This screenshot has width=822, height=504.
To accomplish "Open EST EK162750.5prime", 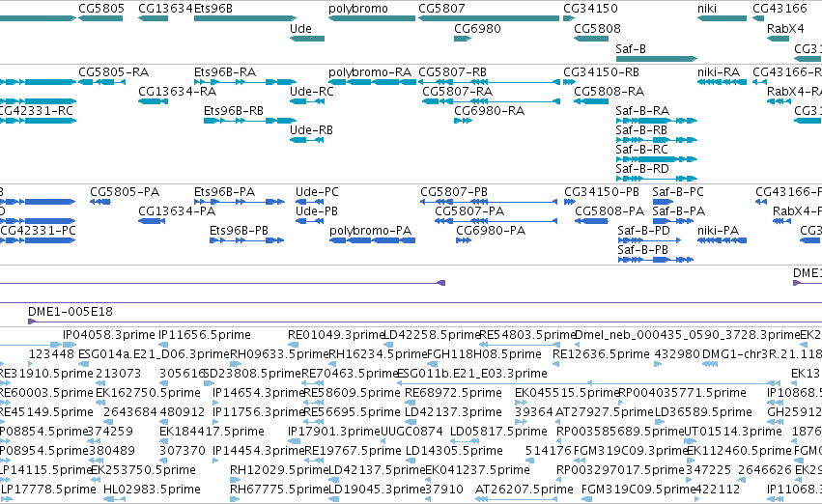I will (x=148, y=394).
